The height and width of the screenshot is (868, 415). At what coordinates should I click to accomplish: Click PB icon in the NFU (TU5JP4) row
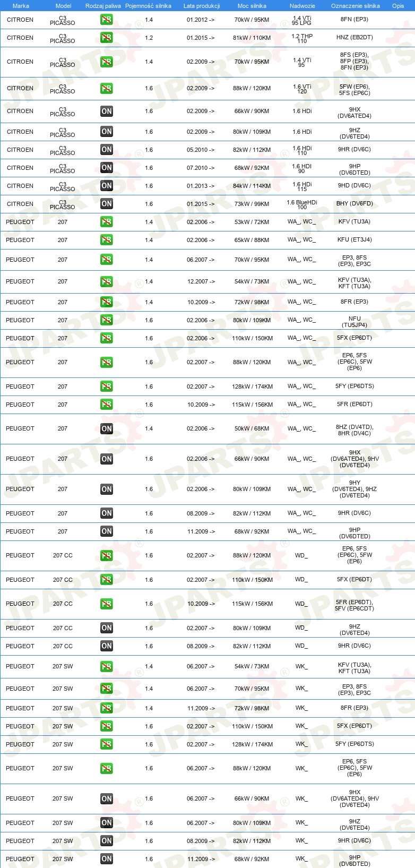107,320
